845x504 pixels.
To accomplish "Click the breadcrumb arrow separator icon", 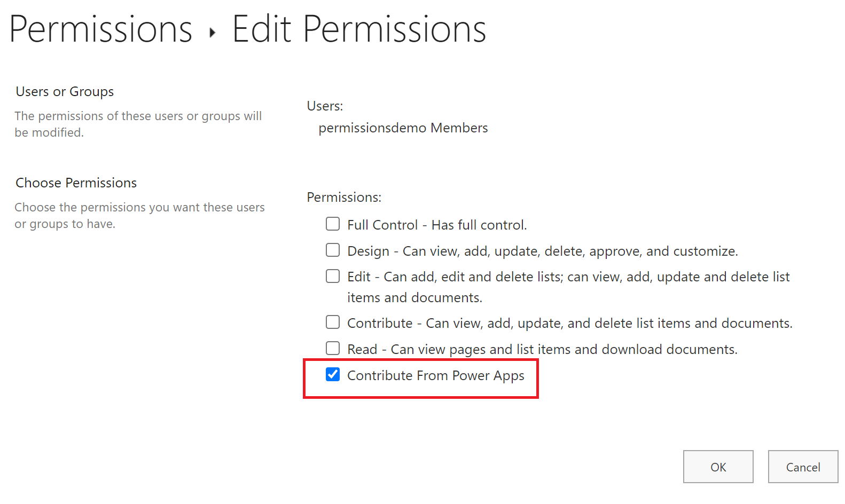I will [213, 33].
